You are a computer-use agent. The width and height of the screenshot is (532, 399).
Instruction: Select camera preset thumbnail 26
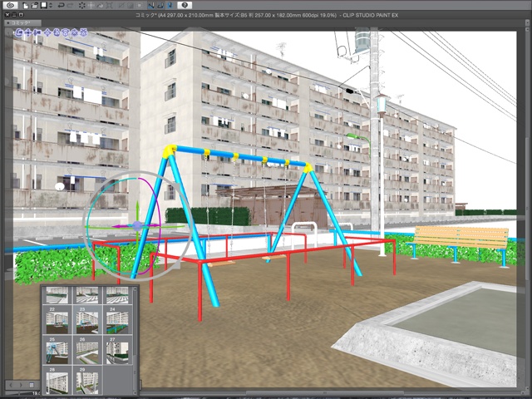click(87, 350)
